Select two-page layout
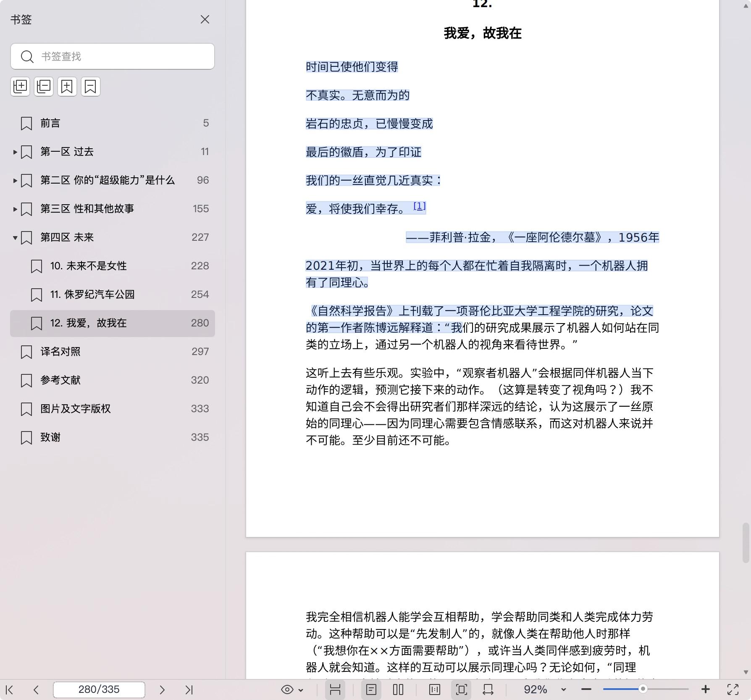The image size is (751, 700). (398, 689)
